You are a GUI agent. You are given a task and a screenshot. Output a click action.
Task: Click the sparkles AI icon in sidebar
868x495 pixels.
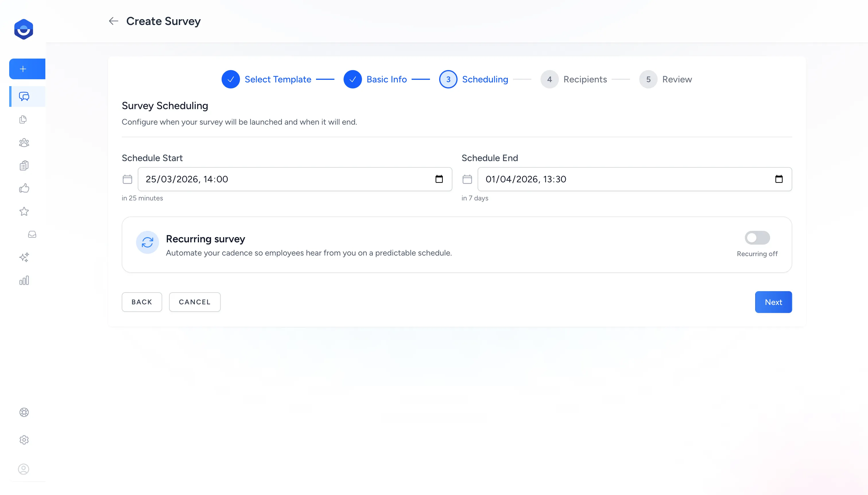tap(24, 257)
